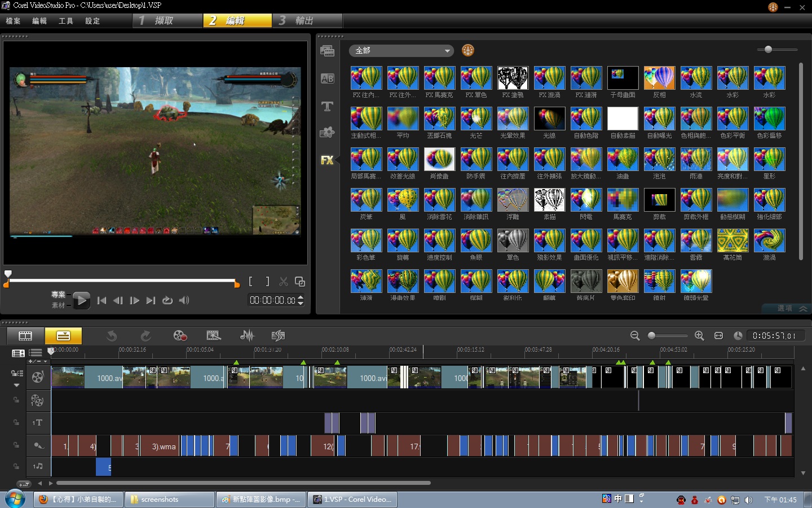The image size is (812, 508).
Task: Click the Chapter/Cue menu list icon
Action: [x=36, y=353]
